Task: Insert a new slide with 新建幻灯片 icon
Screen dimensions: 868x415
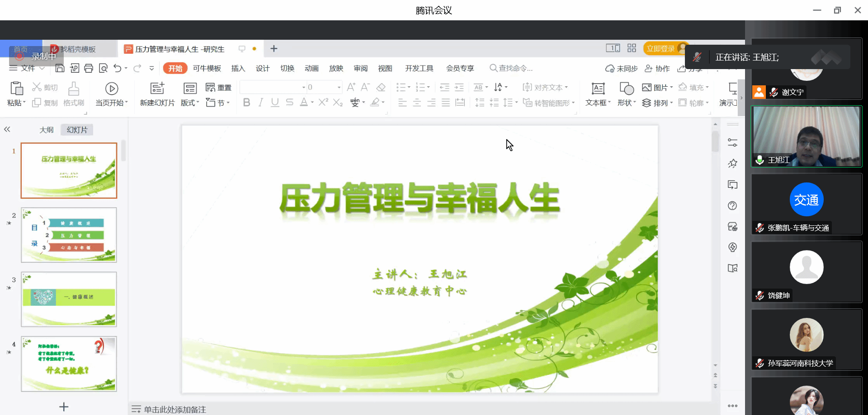Action: coord(157,89)
